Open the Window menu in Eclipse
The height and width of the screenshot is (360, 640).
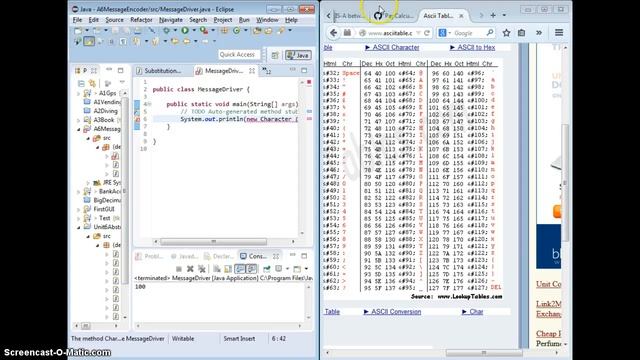(267, 20)
